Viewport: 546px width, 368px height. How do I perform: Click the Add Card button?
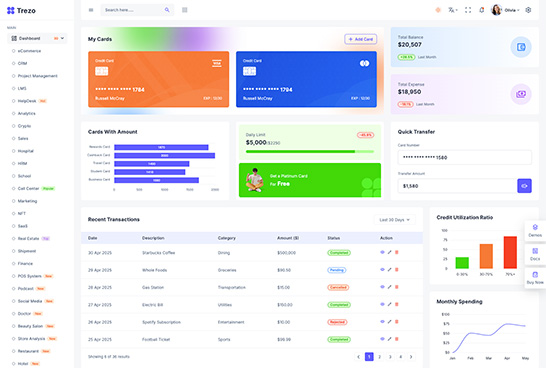click(361, 39)
